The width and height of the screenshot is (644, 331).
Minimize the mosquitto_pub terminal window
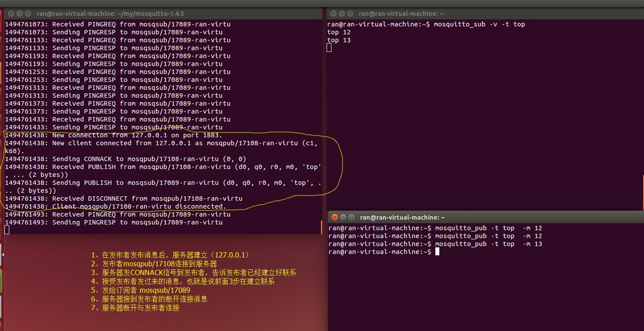click(343, 217)
